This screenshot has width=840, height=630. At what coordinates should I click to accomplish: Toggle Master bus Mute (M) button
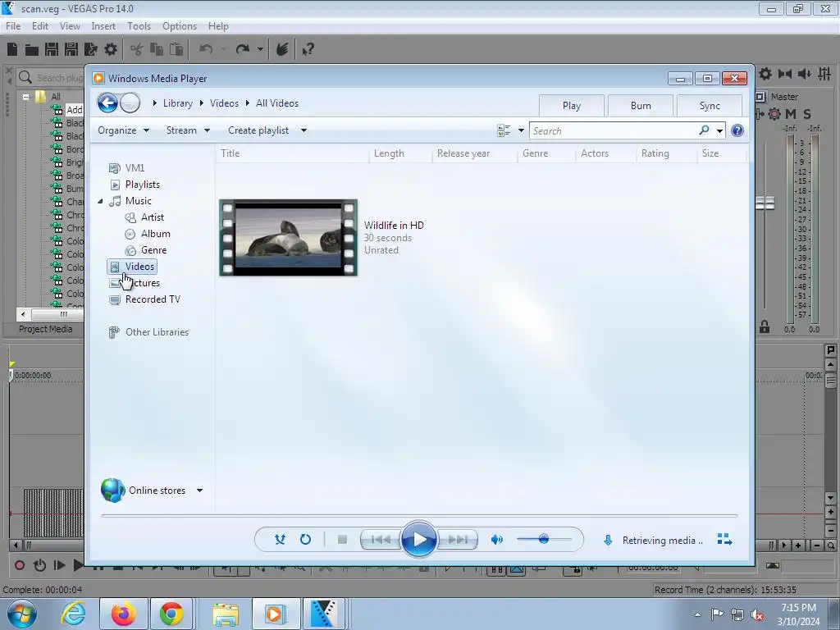(x=790, y=113)
